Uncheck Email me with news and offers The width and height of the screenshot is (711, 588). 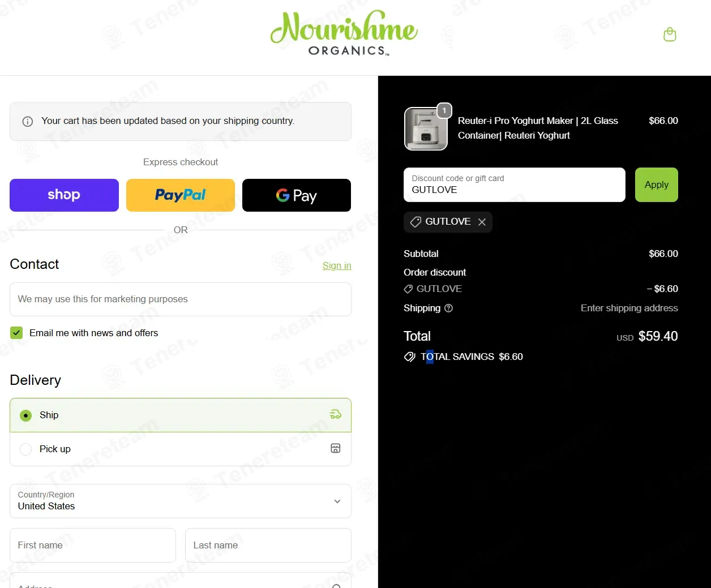click(16, 333)
